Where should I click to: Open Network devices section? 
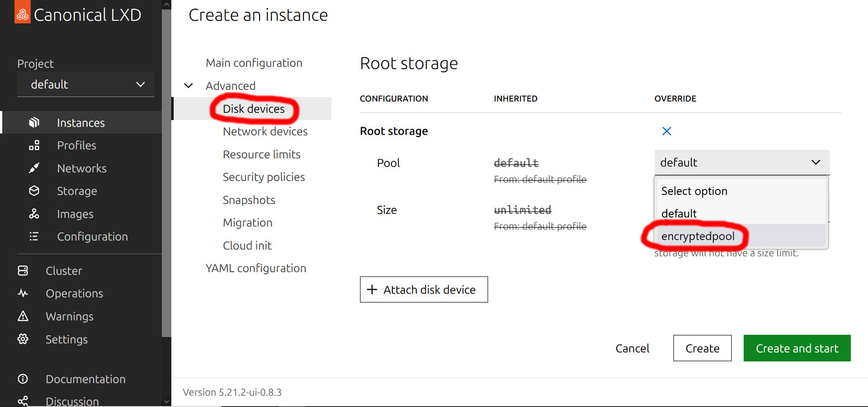coord(265,132)
